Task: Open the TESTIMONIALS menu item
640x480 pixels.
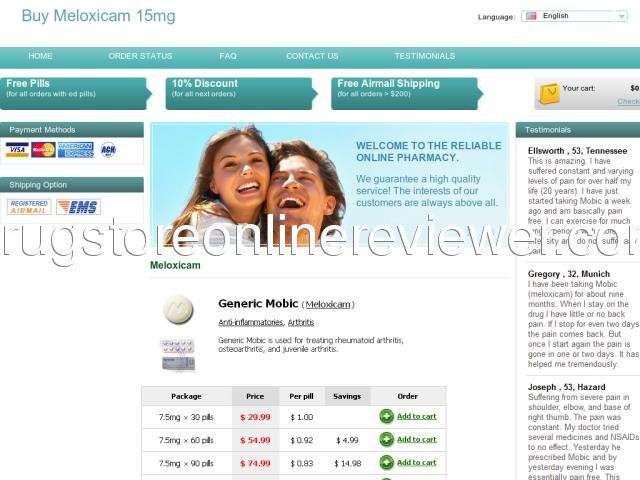Action: (424, 56)
